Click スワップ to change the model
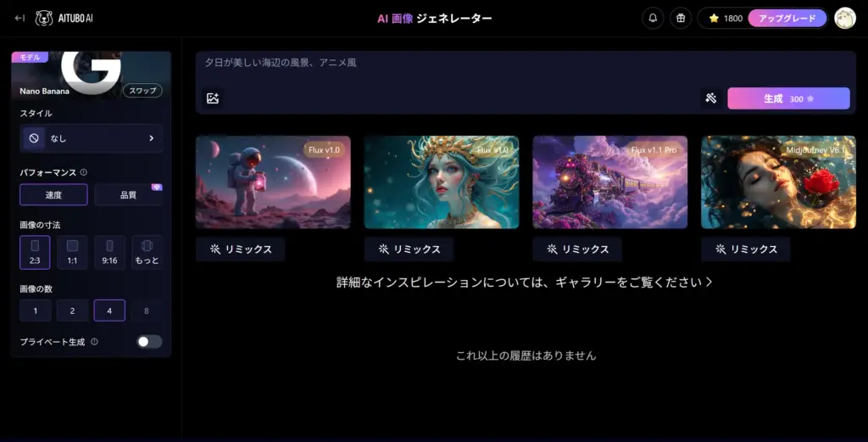The image size is (868, 442). (x=142, y=90)
